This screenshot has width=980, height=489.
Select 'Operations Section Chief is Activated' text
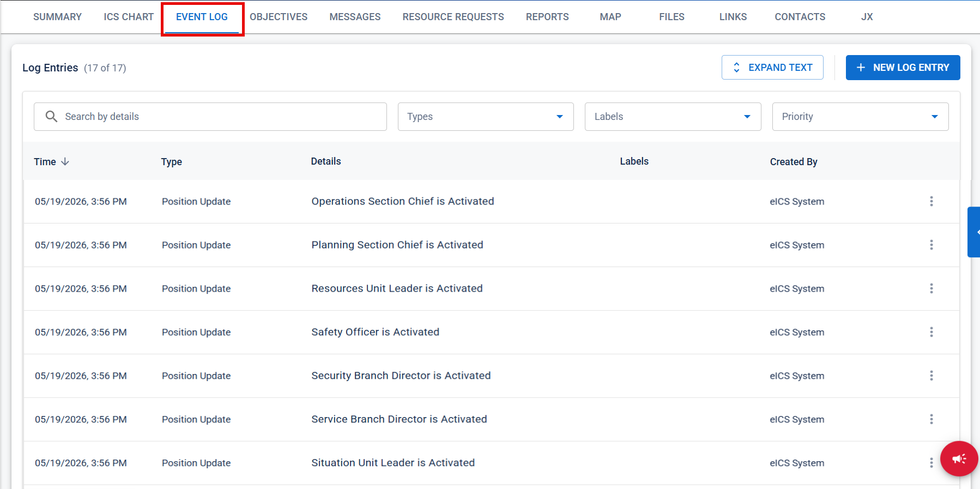(x=403, y=201)
